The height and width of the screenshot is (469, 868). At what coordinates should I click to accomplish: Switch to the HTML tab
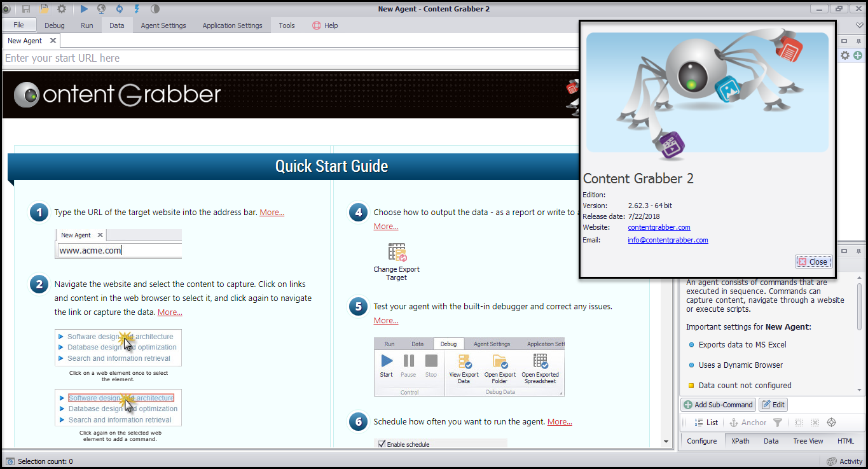click(x=846, y=441)
